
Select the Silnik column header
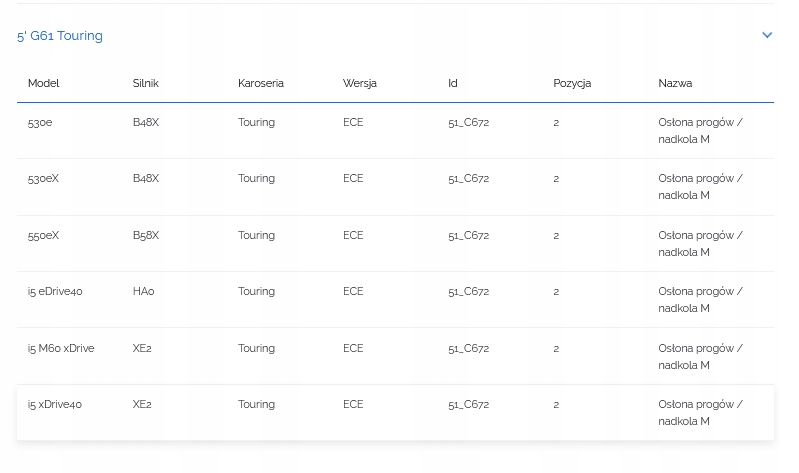(146, 83)
